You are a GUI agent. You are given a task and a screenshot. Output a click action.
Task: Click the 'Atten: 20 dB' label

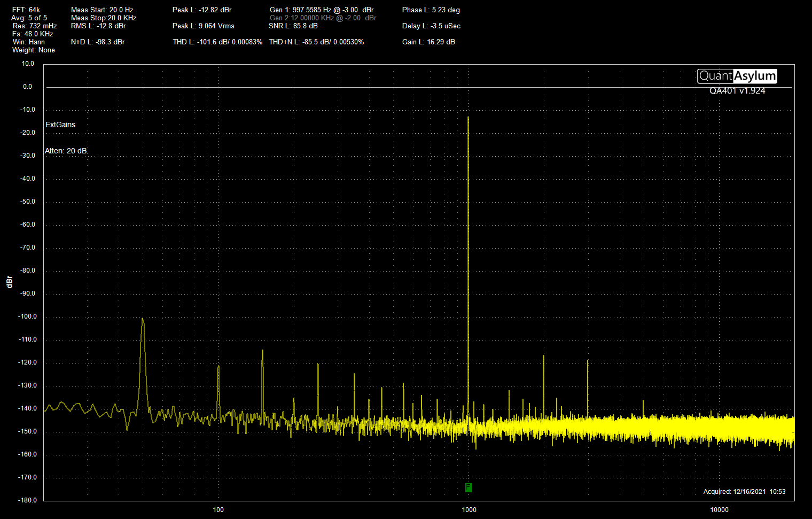click(66, 151)
